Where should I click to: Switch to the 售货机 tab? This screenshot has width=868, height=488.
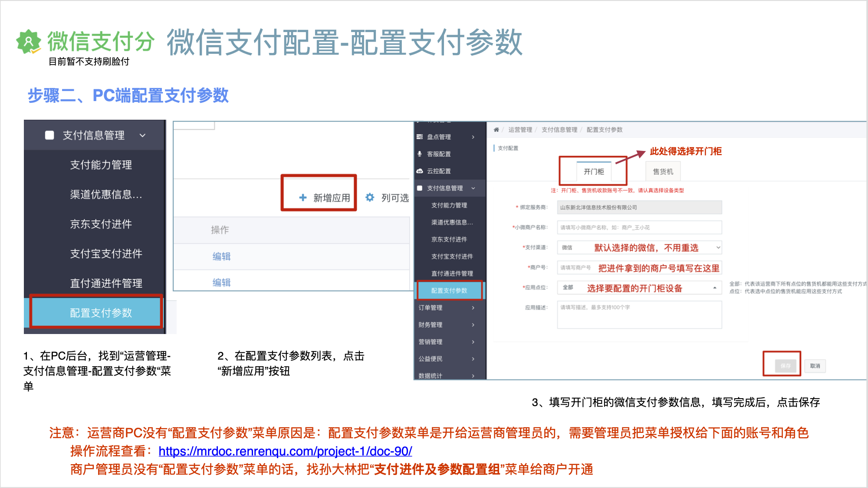click(663, 171)
